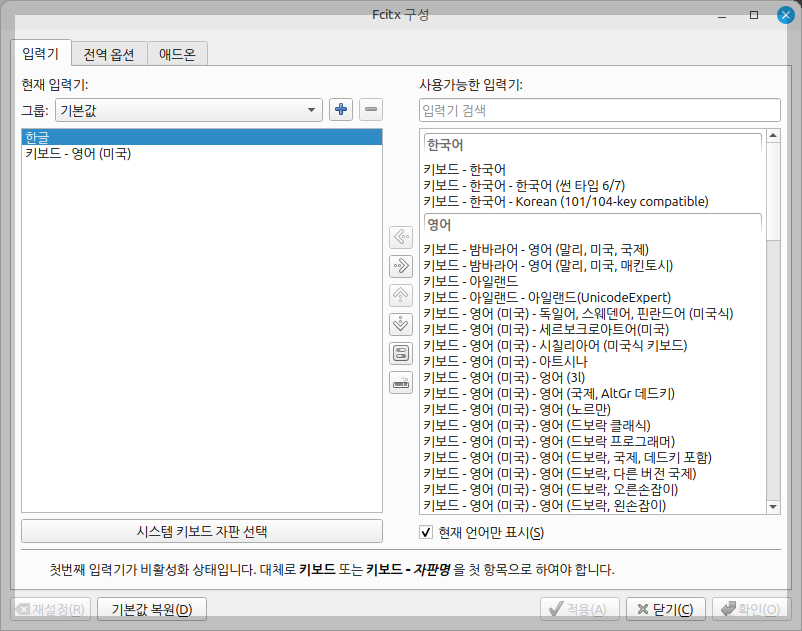Toggle 현재 언어만 표시 checkbox
The width and height of the screenshot is (802, 631).
point(426,532)
